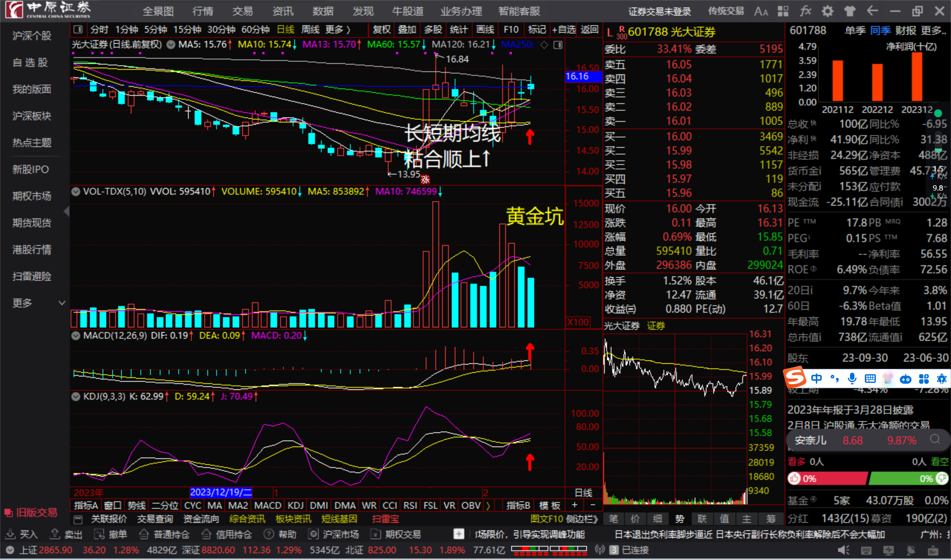Open the layout grid icon

point(783,11)
